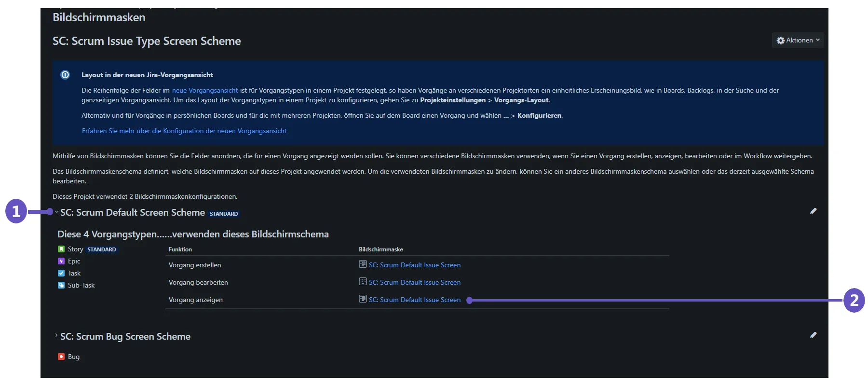The image size is (868, 386).
Task: Select the 'Bug' issue type text
Action: pos(73,357)
